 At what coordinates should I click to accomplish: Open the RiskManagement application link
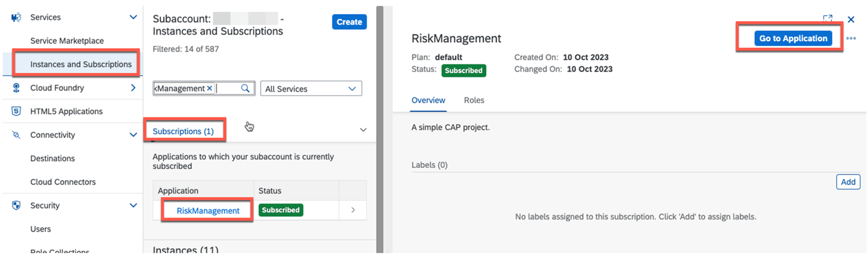tap(208, 211)
